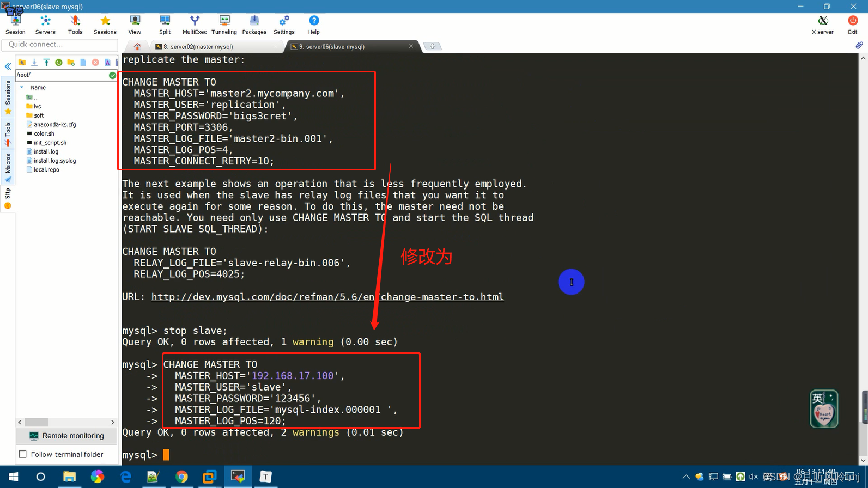This screenshot has width=868, height=488.
Task: Click the SFTP download file icon
Action: [34, 63]
